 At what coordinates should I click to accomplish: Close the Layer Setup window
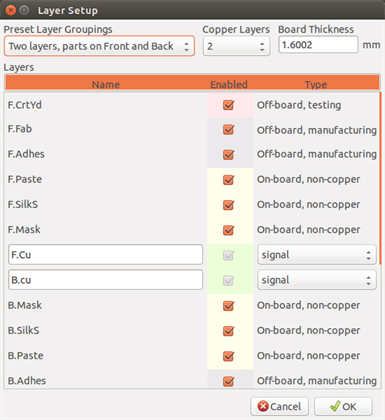point(11,10)
